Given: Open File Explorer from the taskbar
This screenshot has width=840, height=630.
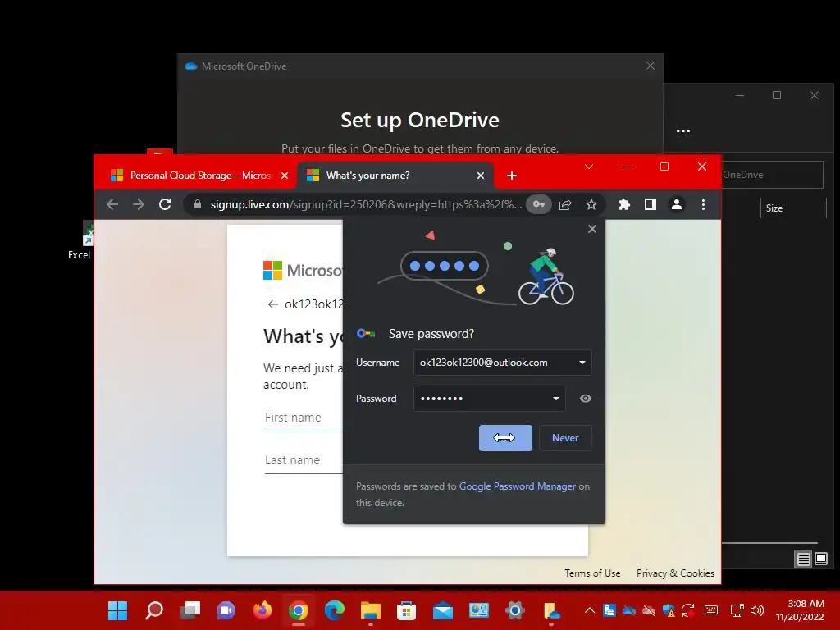Looking at the screenshot, I should (x=371, y=610).
